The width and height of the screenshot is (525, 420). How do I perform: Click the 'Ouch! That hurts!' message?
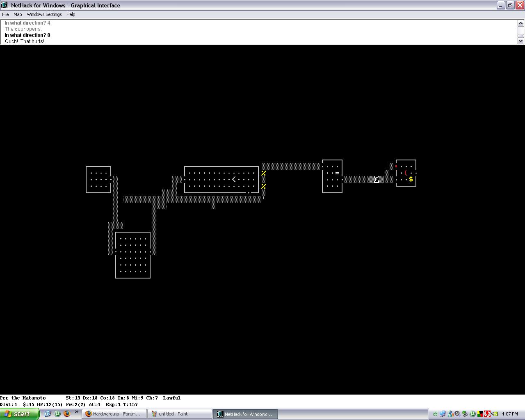tap(25, 41)
